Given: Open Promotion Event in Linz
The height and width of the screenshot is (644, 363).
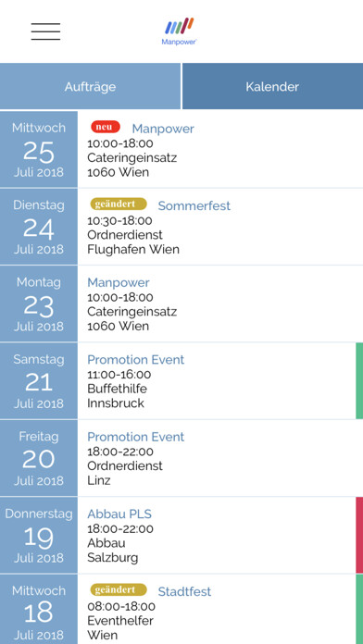Looking at the screenshot, I should (x=136, y=437).
